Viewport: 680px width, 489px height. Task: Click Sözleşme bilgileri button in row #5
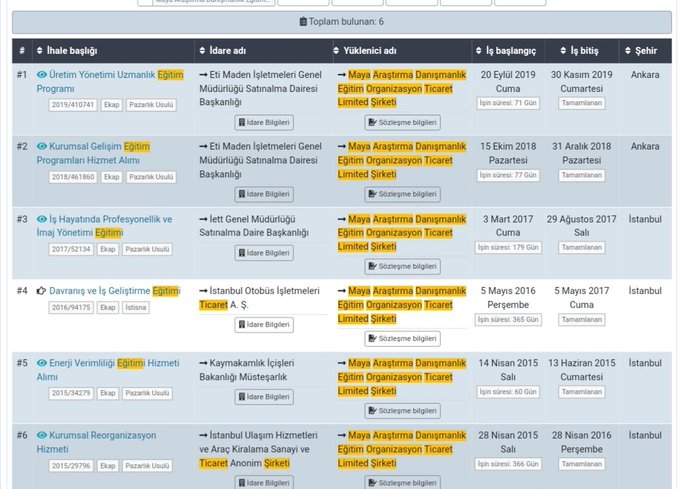pos(402,410)
